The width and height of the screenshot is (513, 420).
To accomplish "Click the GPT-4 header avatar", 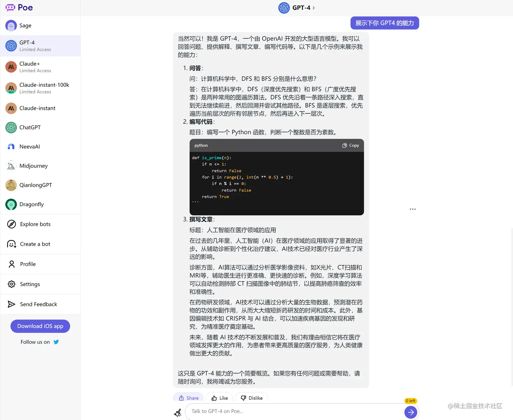I will (284, 8).
